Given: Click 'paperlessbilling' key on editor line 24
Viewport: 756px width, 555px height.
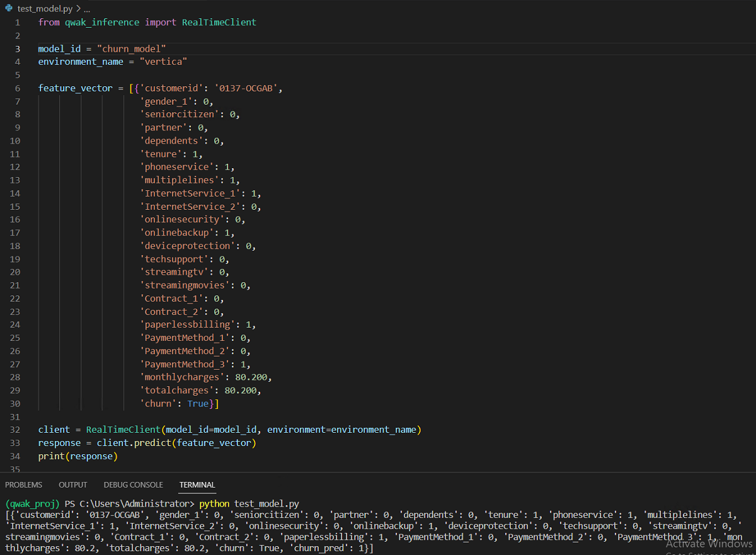Looking at the screenshot, I should [187, 325].
